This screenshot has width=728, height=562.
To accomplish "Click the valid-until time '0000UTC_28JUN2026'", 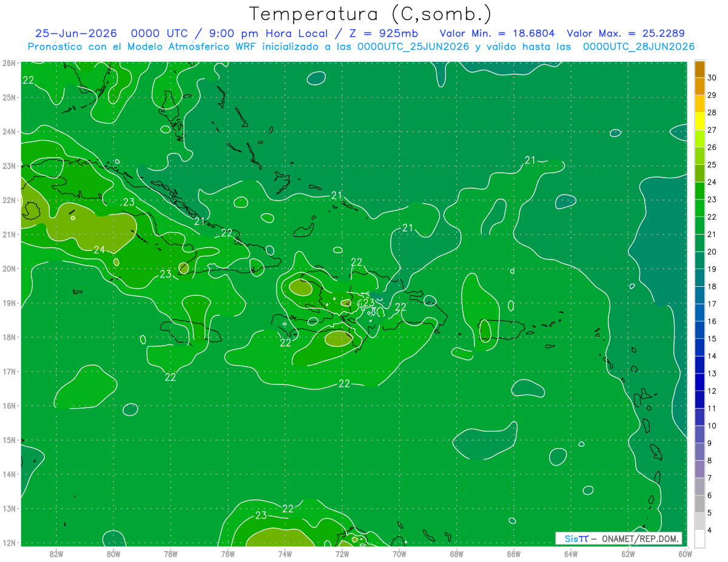I will 639,47.
